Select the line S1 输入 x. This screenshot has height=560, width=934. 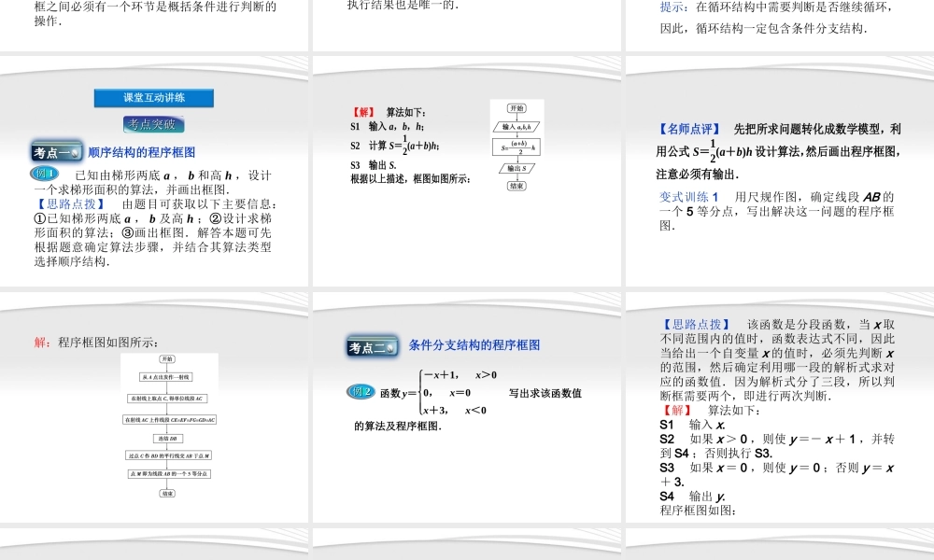[693, 425]
